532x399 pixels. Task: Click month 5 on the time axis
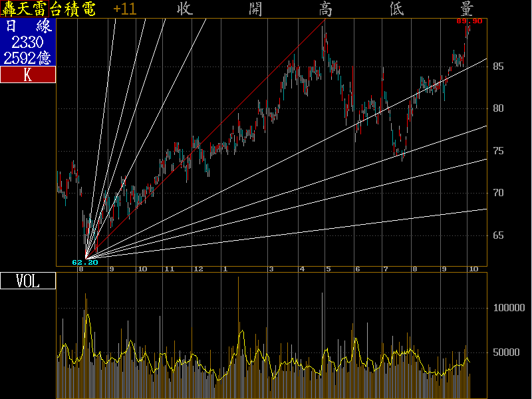tap(328, 269)
